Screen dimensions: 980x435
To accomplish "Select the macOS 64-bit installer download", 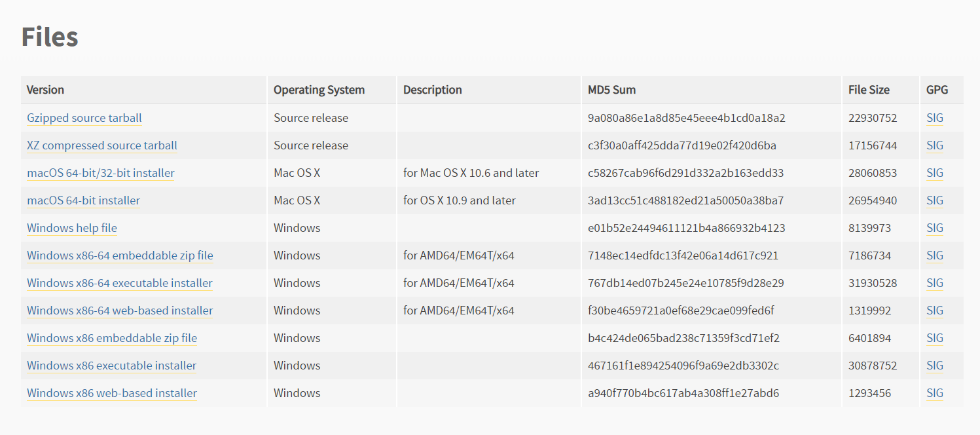I will click(83, 200).
